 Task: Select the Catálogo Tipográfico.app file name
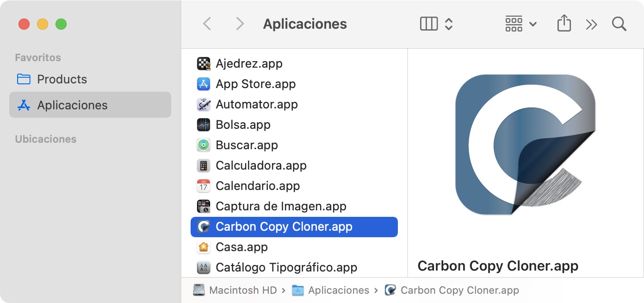[286, 267]
